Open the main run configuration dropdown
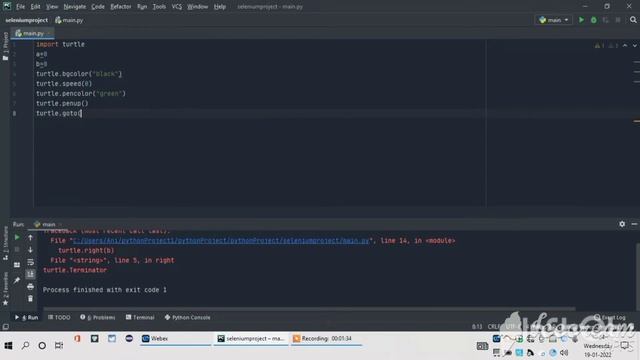The width and height of the screenshot is (640, 360). (553, 20)
